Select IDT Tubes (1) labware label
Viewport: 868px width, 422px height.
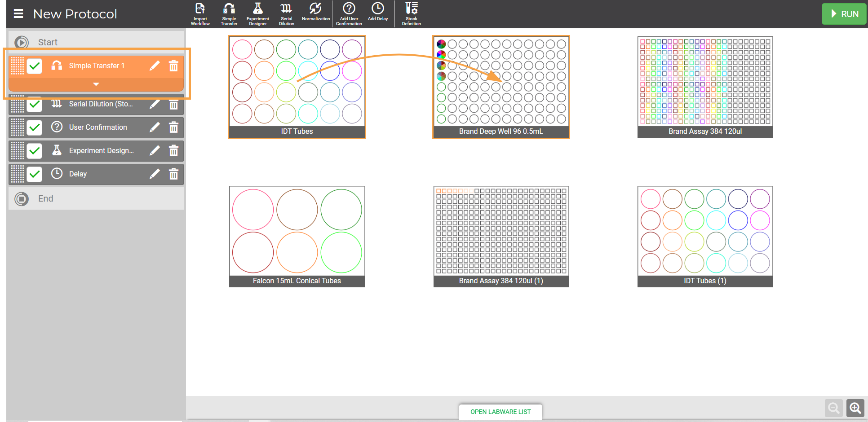point(705,281)
